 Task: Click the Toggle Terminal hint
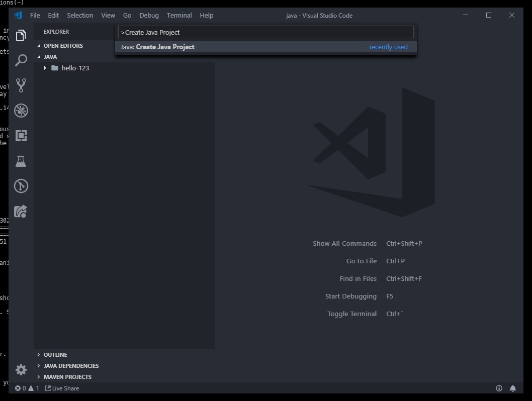point(352,314)
